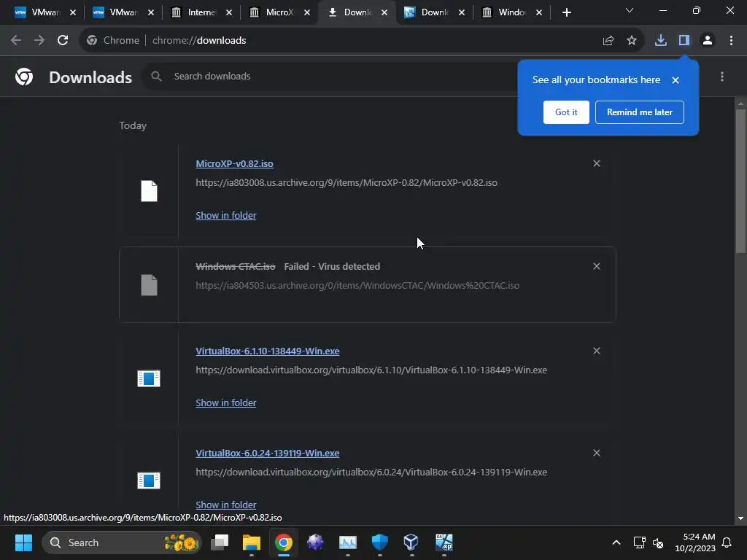Viewport: 747px width, 560px height.
Task: Click Remind me later button
Action: coord(639,112)
